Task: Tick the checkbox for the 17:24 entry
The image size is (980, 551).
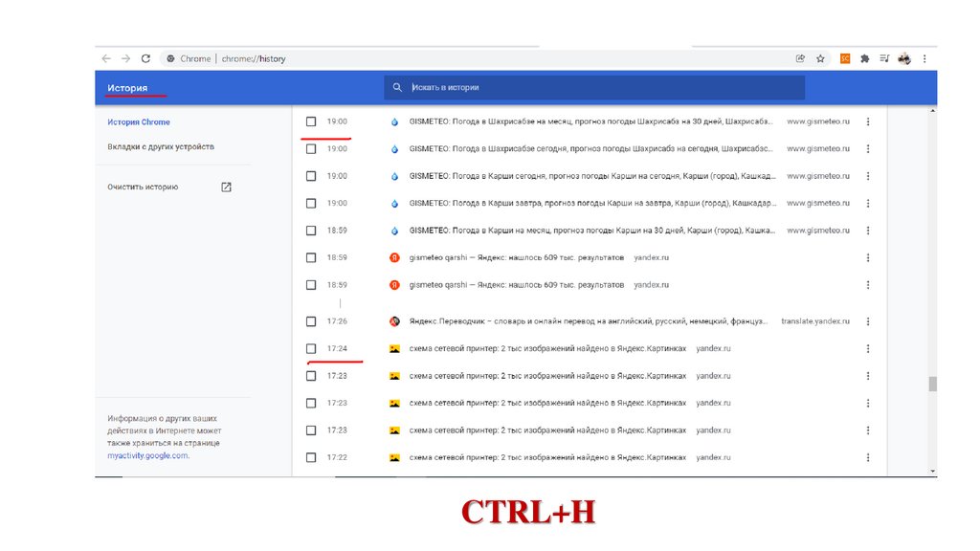Action: tap(311, 348)
